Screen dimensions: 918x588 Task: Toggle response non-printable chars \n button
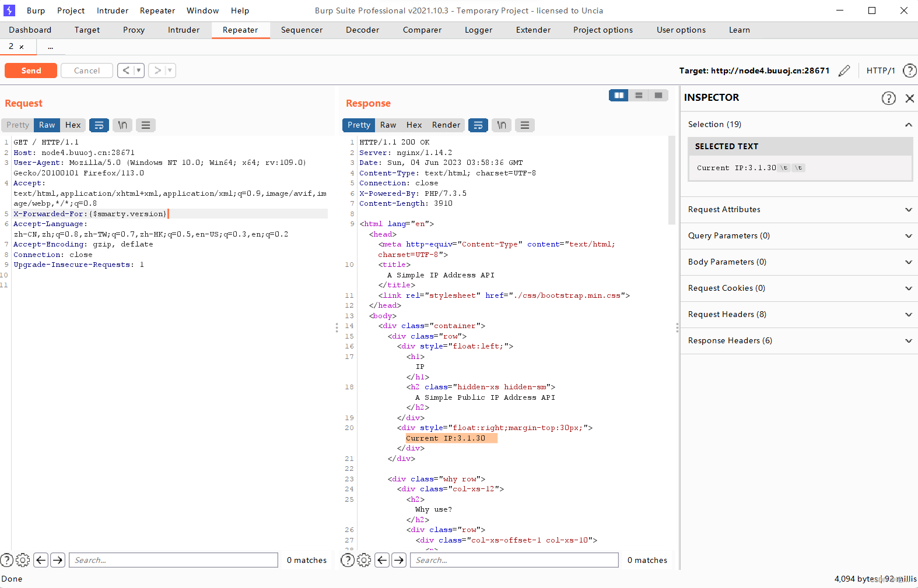click(x=502, y=125)
